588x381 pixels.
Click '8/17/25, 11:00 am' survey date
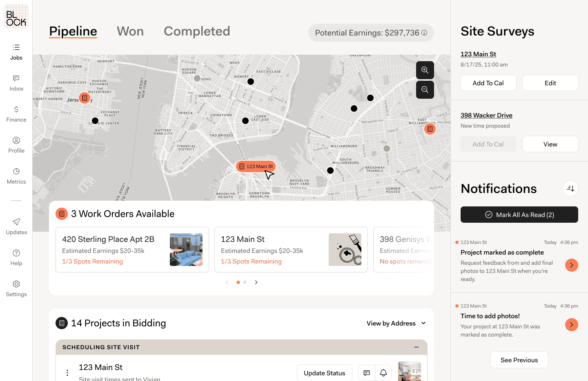(484, 64)
